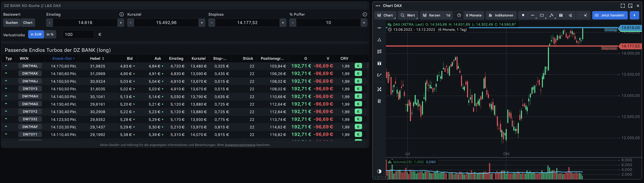Select the rectangle drawing tool

click(542, 15)
